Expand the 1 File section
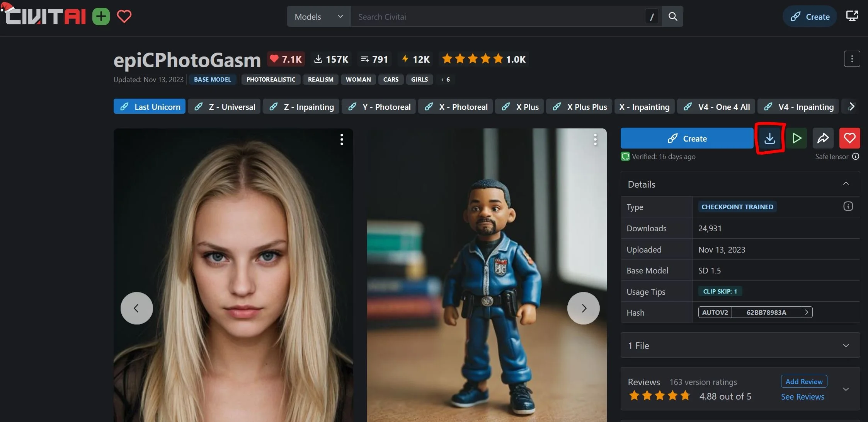The image size is (868, 422). [x=846, y=345]
